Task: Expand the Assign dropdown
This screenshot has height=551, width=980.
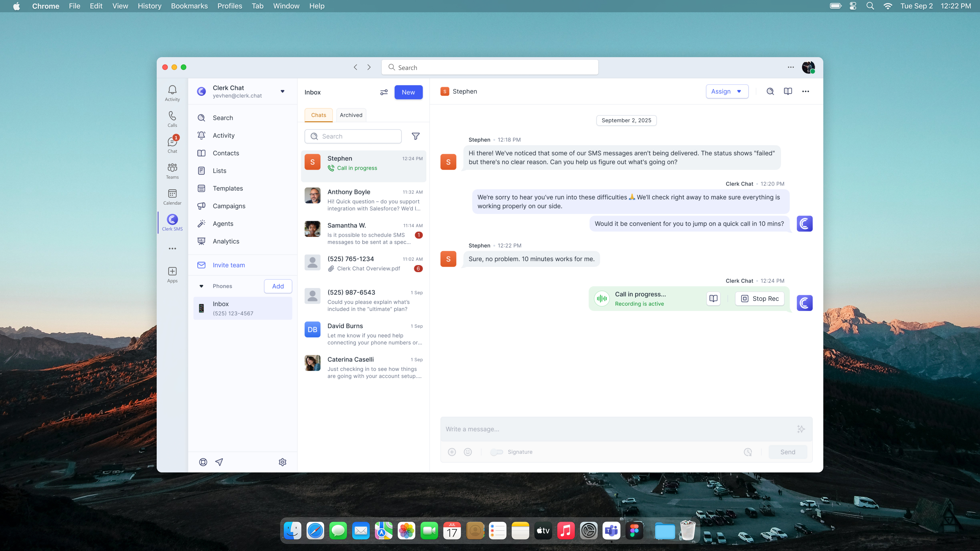Action: point(727,91)
